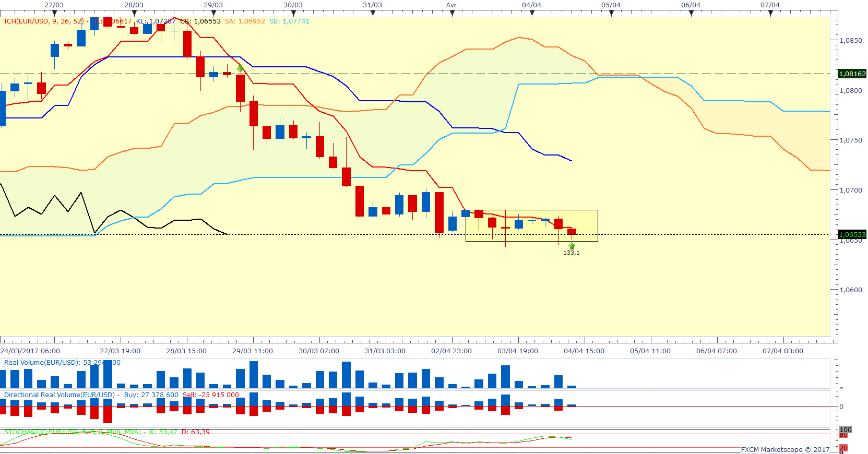Screen dimensions: 868x454
Task: Click the 28/03 15:00 time label
Action: 186,351
